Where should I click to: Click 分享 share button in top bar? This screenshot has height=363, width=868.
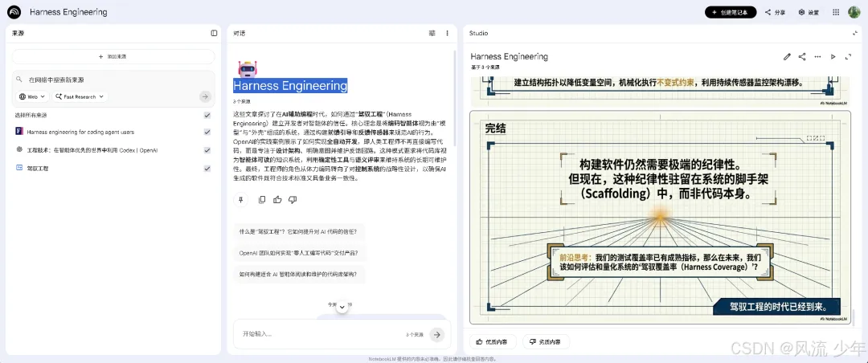point(775,12)
